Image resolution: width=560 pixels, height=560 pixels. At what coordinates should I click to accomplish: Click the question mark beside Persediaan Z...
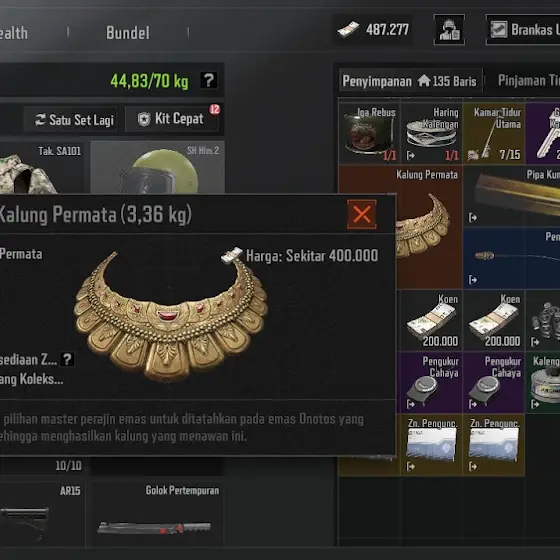coord(67,359)
